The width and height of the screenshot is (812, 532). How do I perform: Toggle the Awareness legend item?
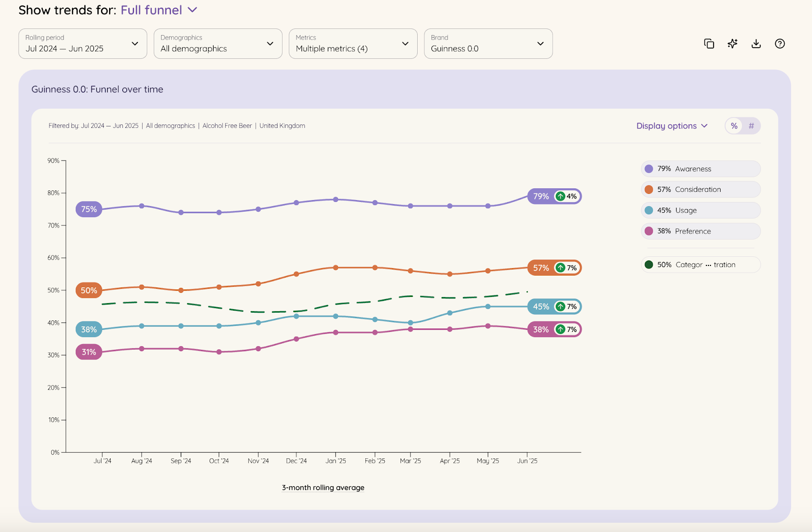point(701,169)
